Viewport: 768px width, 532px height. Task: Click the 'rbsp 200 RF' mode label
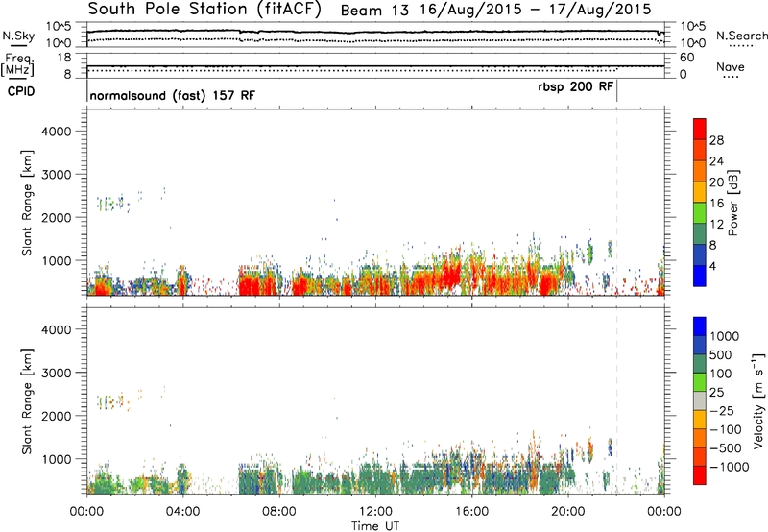pos(575,86)
